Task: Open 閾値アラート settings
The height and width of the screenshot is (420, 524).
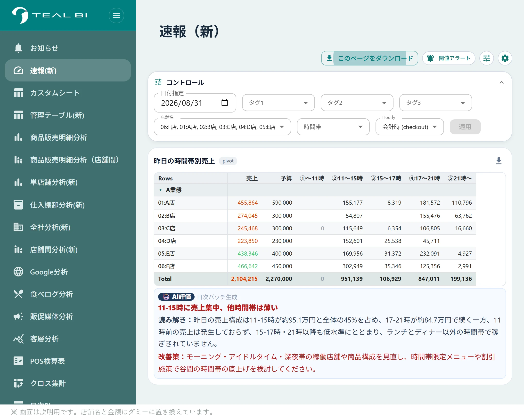Action: (448, 58)
